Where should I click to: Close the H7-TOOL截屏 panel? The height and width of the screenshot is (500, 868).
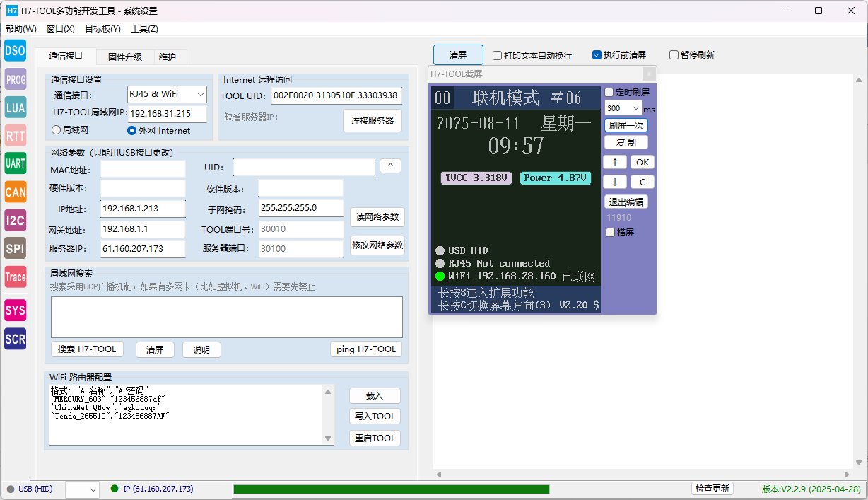coord(649,74)
